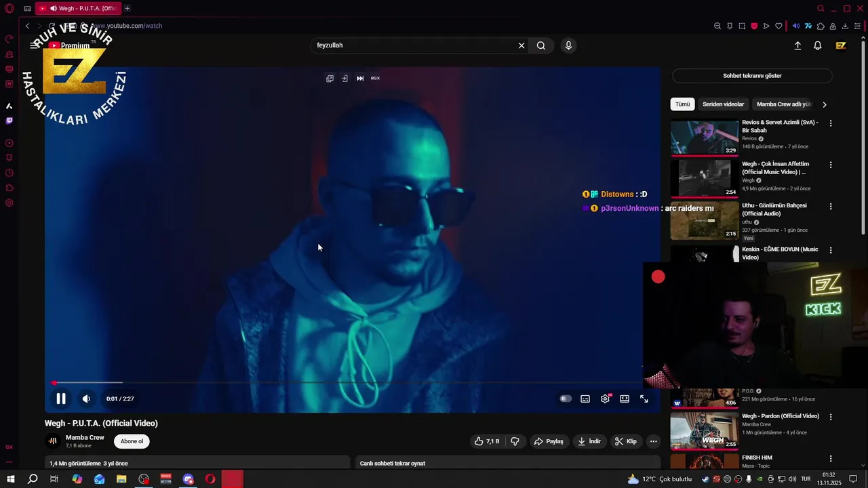The height and width of the screenshot is (488, 868).
Task: Open Opera extensions puzzle icon
Action: (x=821, y=26)
